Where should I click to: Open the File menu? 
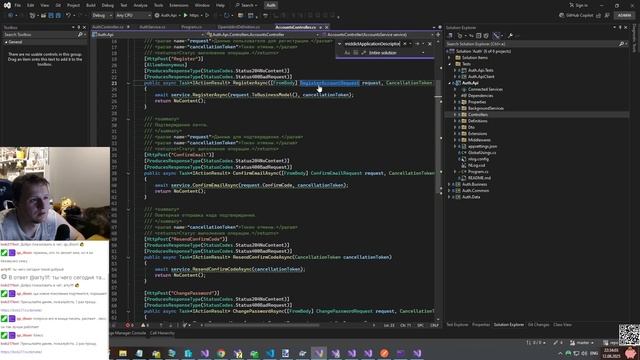tap(18, 5)
